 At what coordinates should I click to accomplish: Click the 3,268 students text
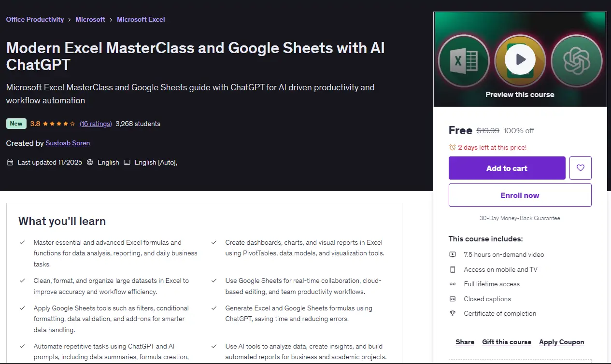coord(138,124)
